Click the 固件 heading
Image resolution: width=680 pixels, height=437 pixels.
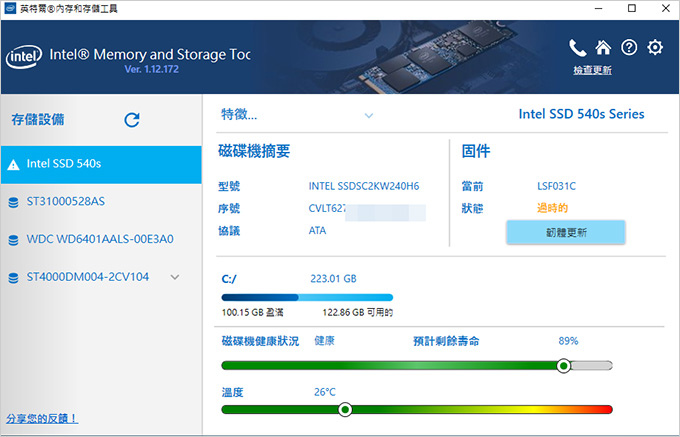click(x=476, y=151)
